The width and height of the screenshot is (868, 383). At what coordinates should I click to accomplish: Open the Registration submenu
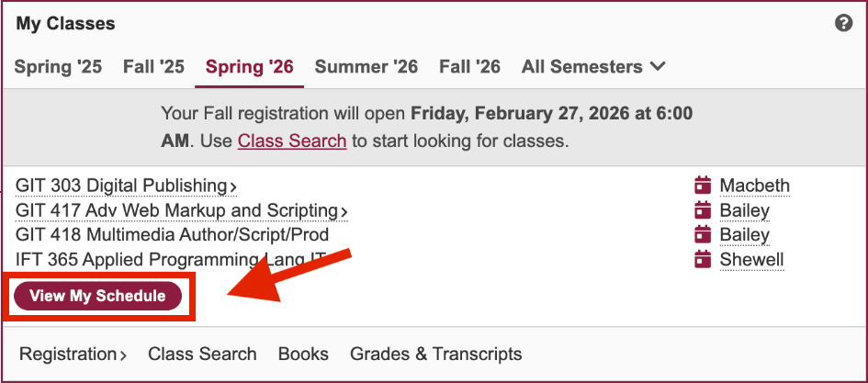[73, 354]
